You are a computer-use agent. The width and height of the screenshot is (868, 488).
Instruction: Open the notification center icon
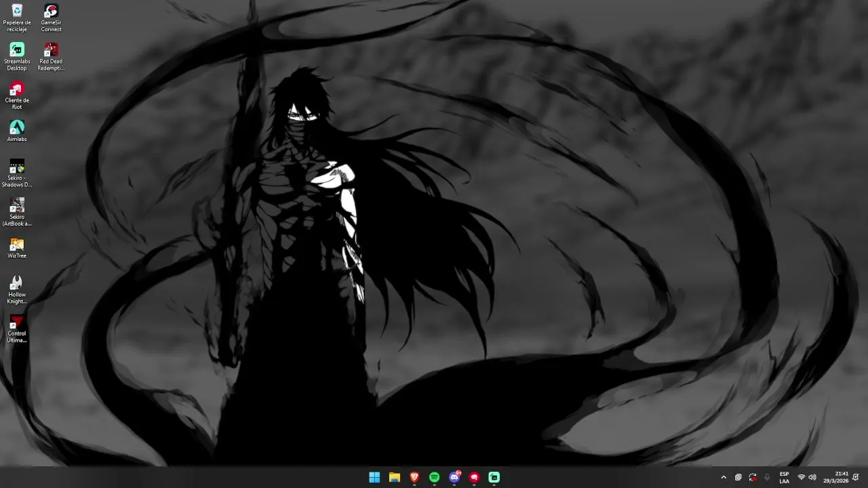coord(856,477)
